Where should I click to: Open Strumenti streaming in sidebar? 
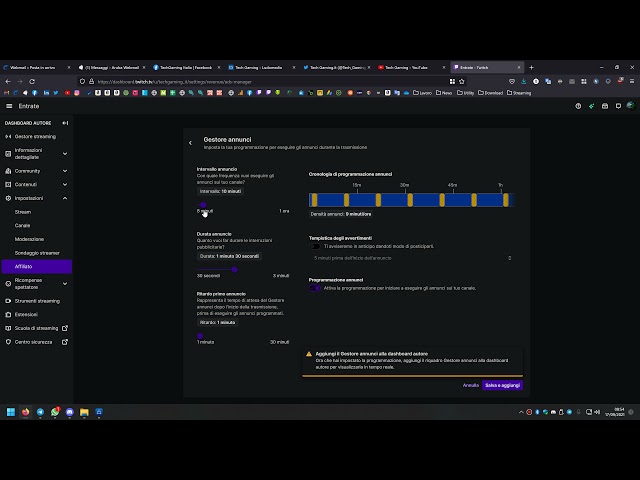(36, 301)
